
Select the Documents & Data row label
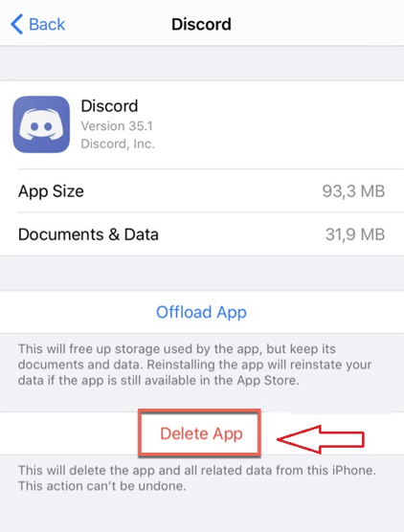88,234
